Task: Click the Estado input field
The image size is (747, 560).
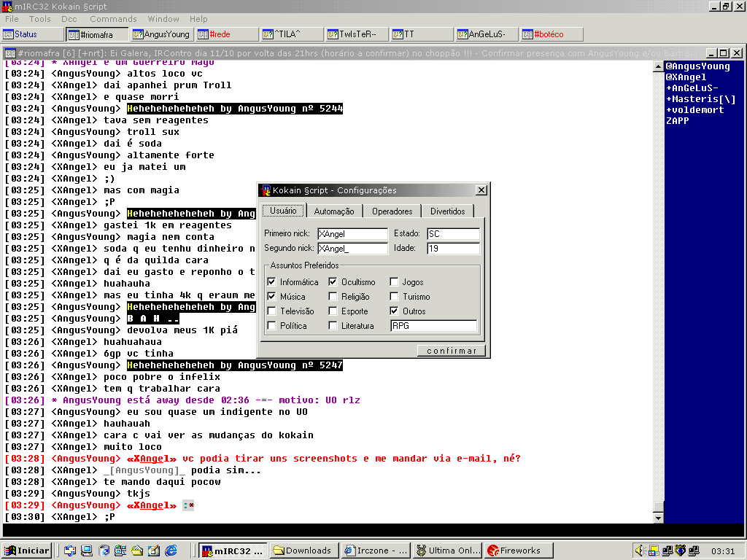Action: pos(453,234)
